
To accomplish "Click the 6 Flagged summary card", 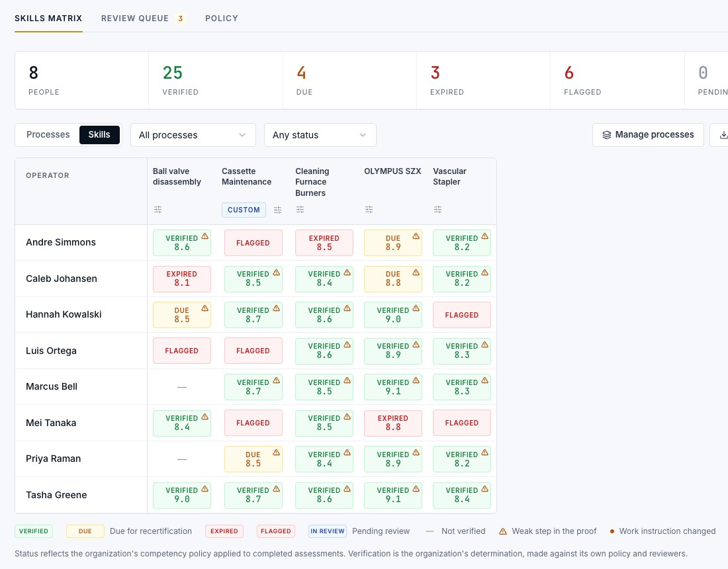I will 617,80.
